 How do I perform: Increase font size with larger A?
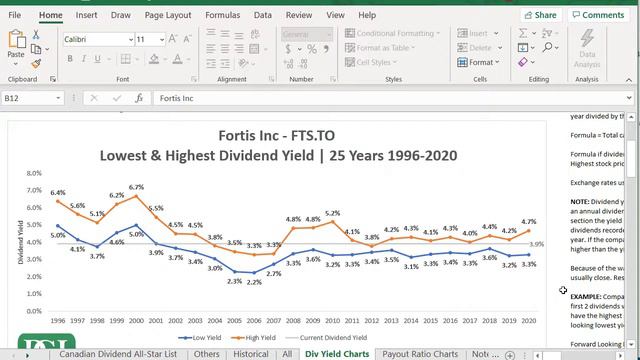[x=173, y=39]
